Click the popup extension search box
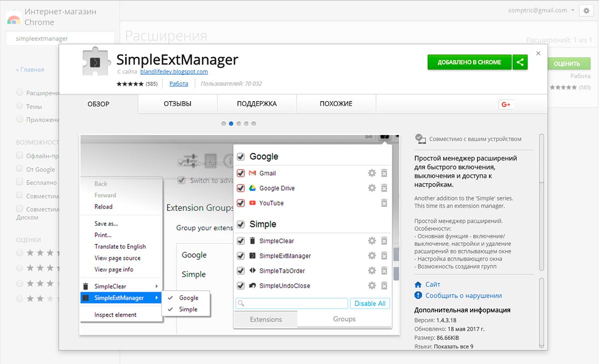Screen dimensions: 599x364 pyautogui.click(x=292, y=303)
